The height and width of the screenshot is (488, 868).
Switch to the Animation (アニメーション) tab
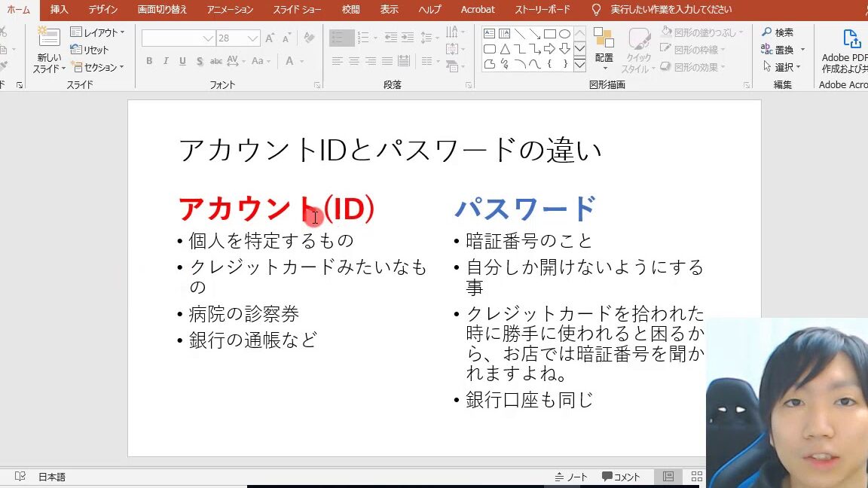[x=231, y=10]
